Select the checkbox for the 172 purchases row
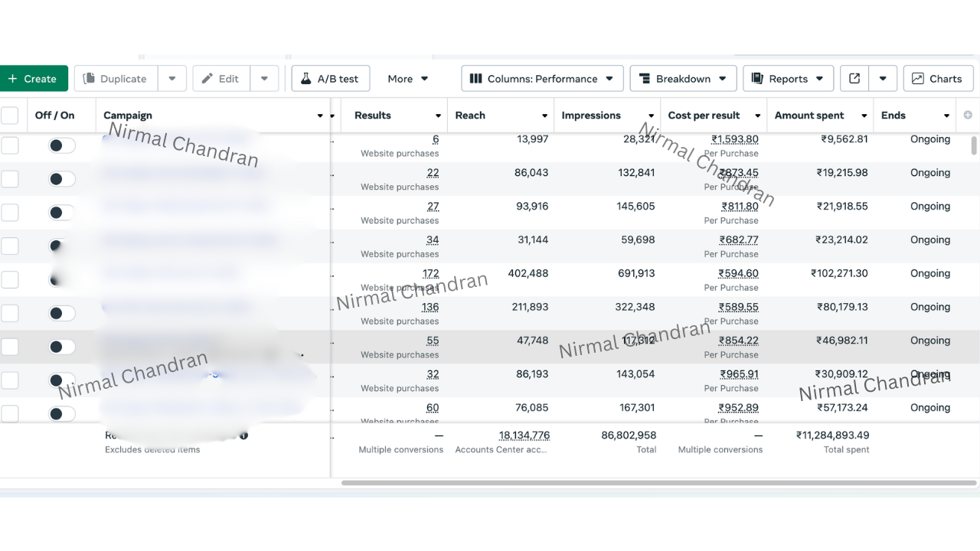The width and height of the screenshot is (980, 551). (x=10, y=279)
